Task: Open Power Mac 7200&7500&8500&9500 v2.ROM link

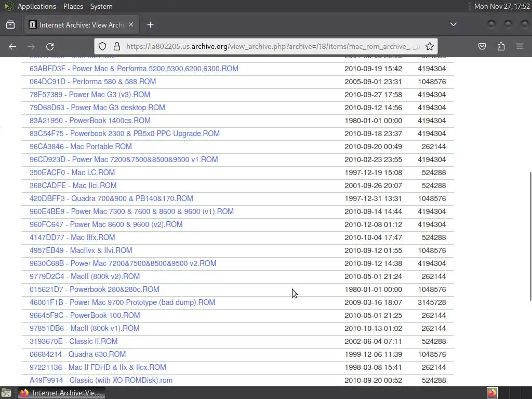Action: (x=123, y=263)
